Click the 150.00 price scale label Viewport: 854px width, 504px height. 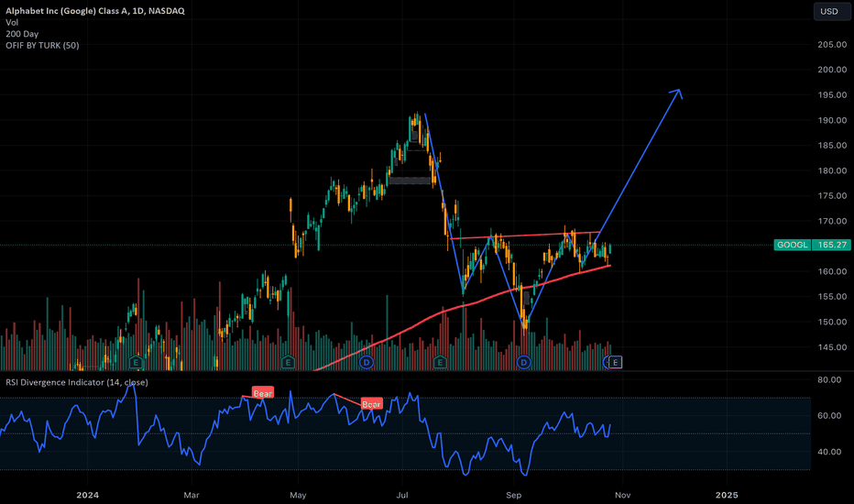[x=832, y=322]
